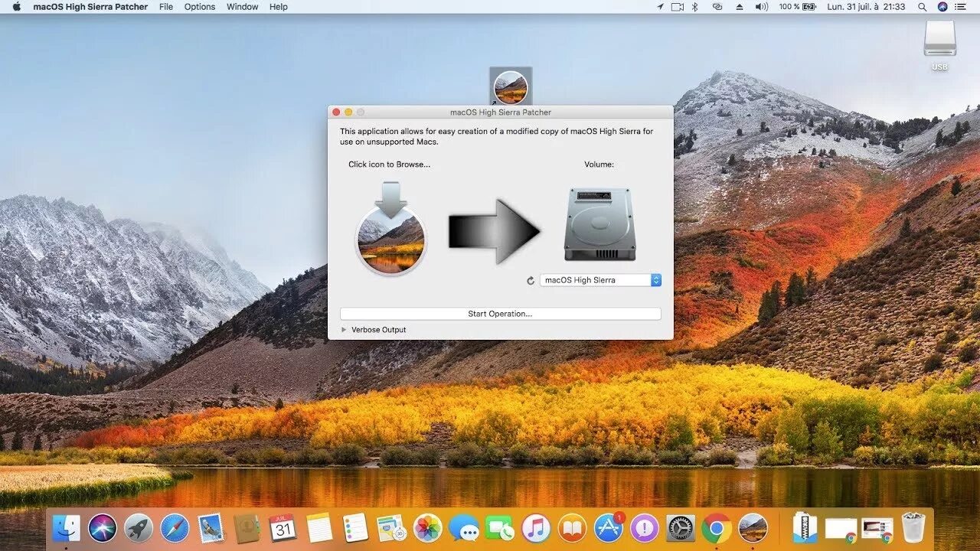Image resolution: width=980 pixels, height=551 pixels.
Task: Open System Preferences from the dock
Action: point(681,528)
